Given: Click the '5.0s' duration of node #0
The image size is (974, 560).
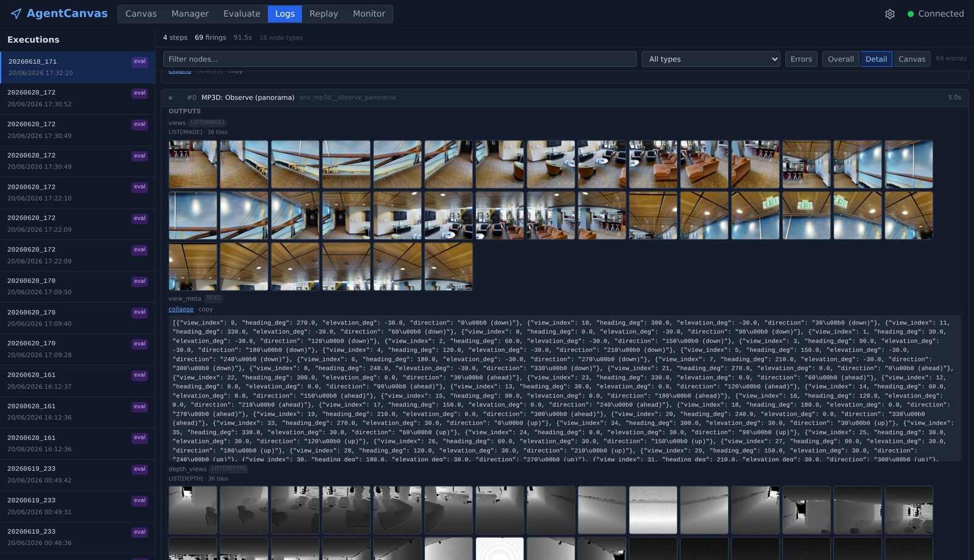Looking at the screenshot, I should coord(955,97).
